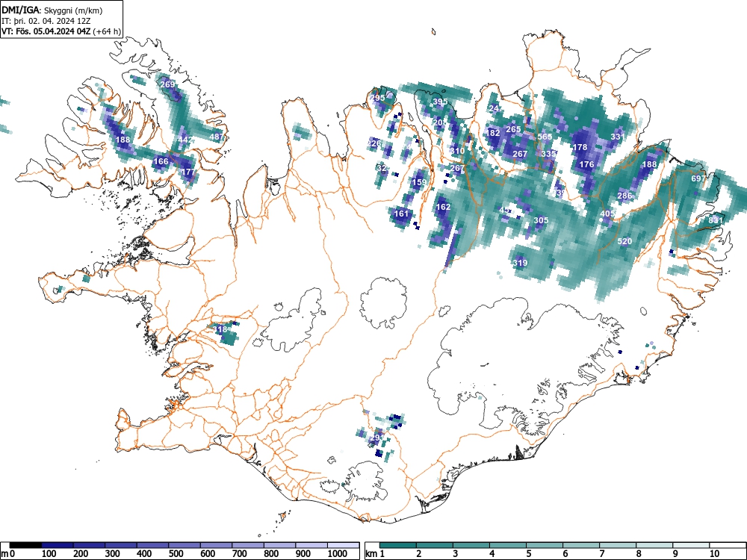Select the visibility value 305
The width and height of the screenshot is (747, 560).
pyautogui.click(x=541, y=220)
